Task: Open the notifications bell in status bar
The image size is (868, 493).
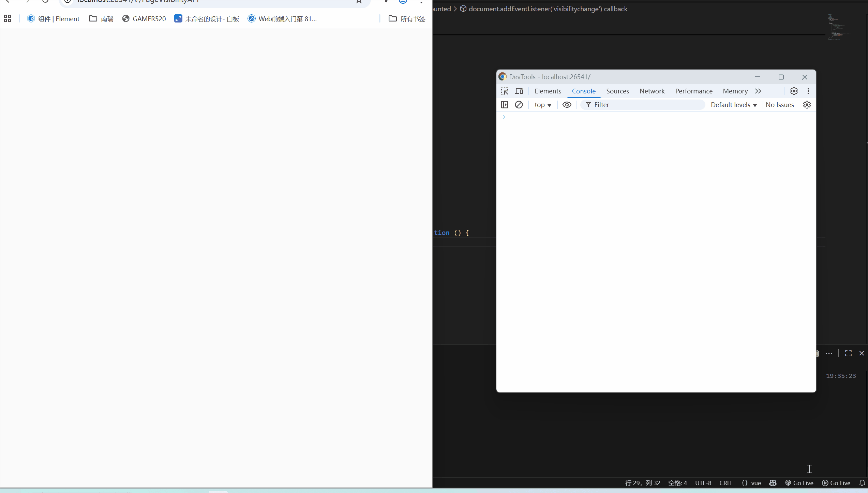Action: [862, 483]
